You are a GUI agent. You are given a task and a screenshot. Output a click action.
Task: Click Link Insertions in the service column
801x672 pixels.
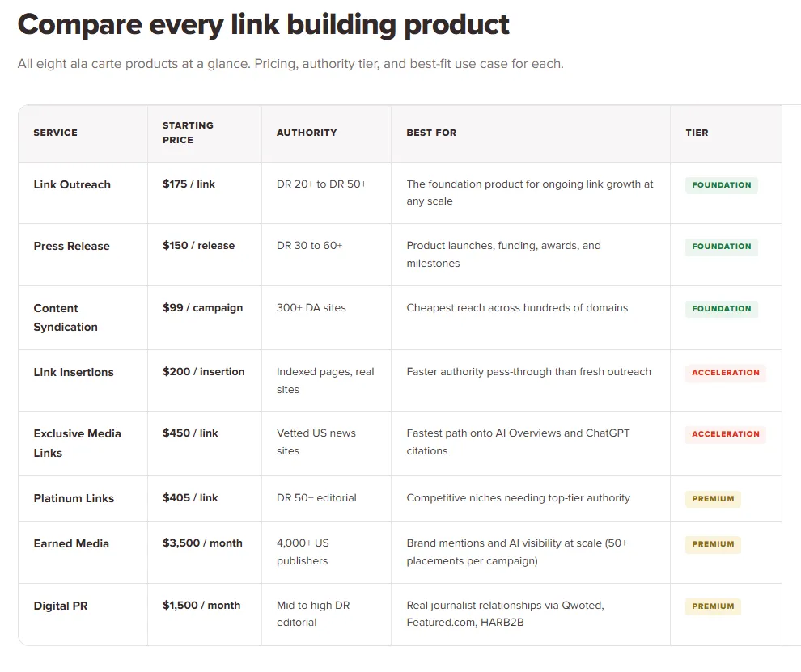(74, 372)
